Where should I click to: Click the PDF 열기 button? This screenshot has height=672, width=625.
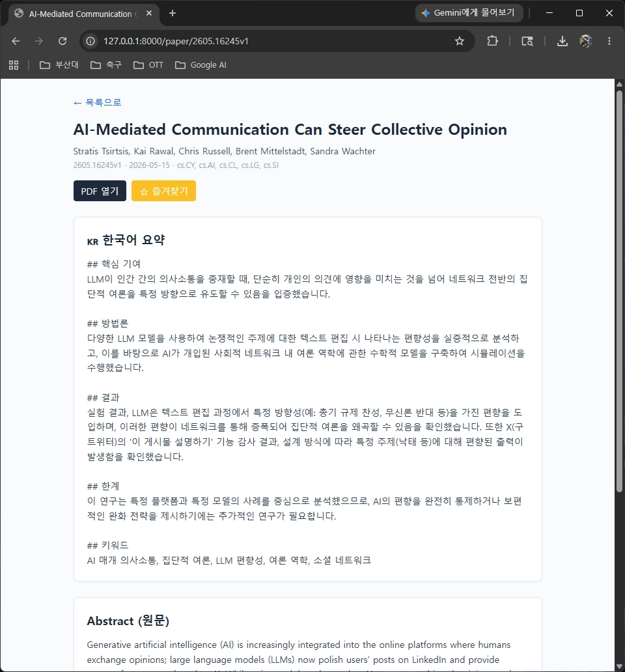click(x=100, y=191)
